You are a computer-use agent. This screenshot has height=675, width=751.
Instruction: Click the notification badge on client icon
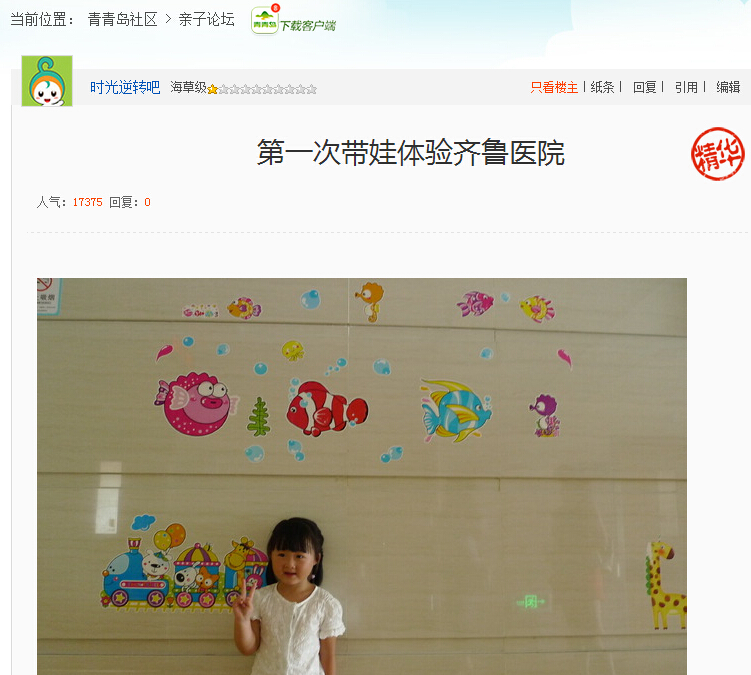click(x=275, y=8)
